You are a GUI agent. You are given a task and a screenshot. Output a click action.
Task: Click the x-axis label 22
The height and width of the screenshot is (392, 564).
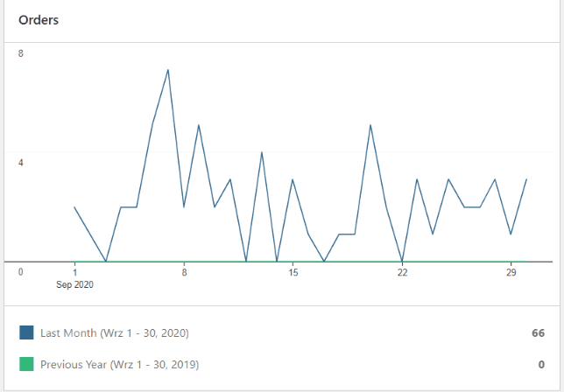pos(402,273)
